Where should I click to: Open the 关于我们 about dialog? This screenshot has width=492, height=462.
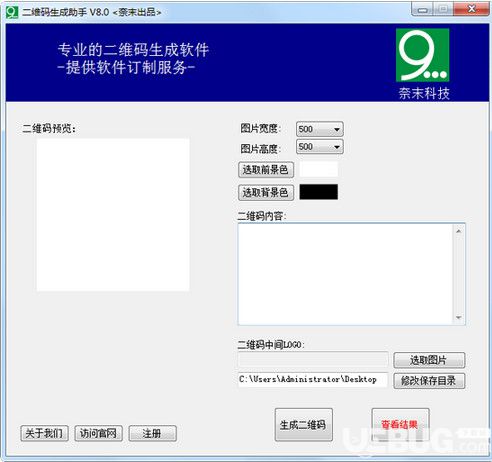point(44,433)
